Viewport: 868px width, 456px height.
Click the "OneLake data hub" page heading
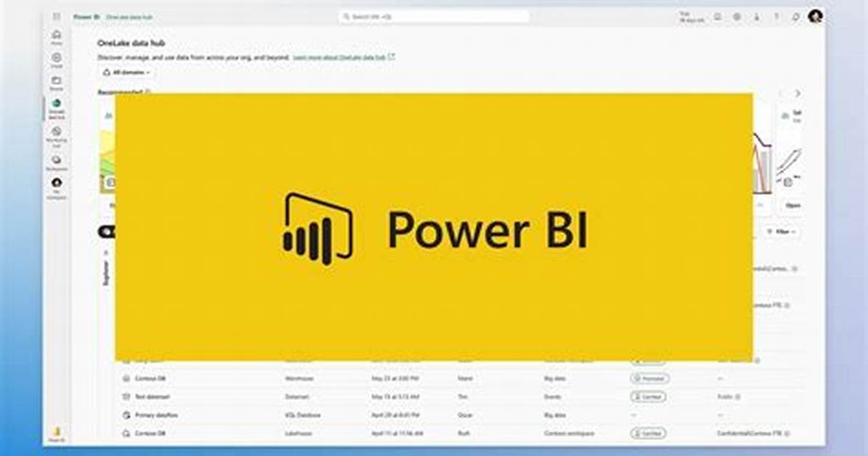pos(131,44)
